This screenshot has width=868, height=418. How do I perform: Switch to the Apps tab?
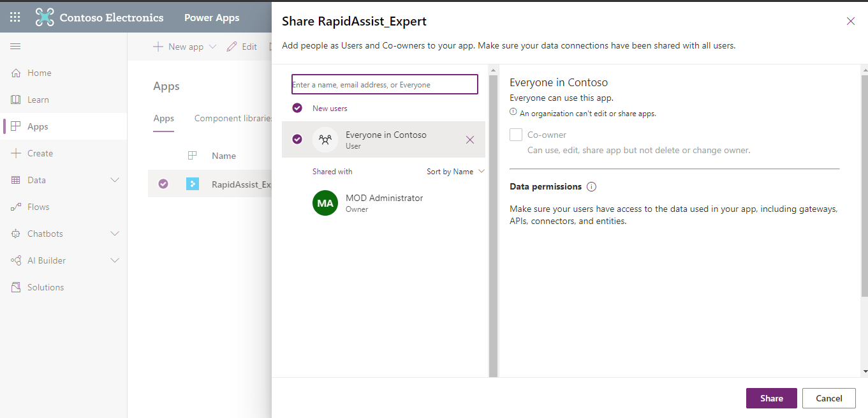pos(164,118)
